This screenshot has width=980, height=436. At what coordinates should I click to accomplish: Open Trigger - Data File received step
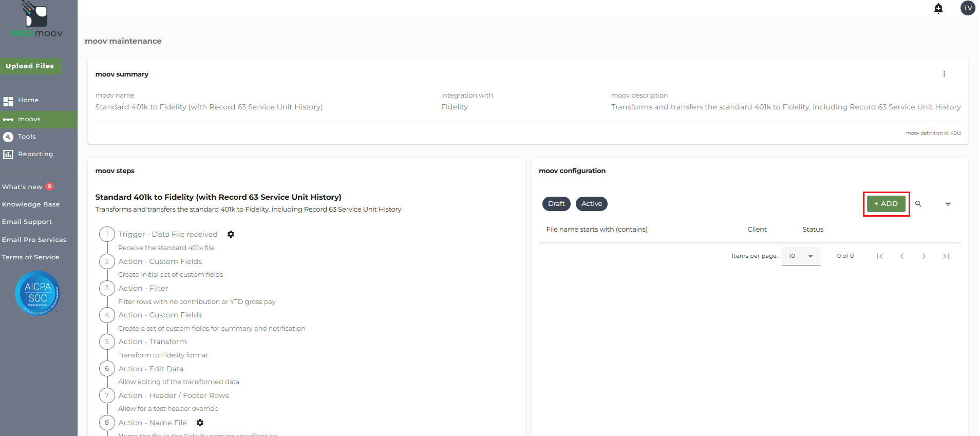click(x=168, y=234)
